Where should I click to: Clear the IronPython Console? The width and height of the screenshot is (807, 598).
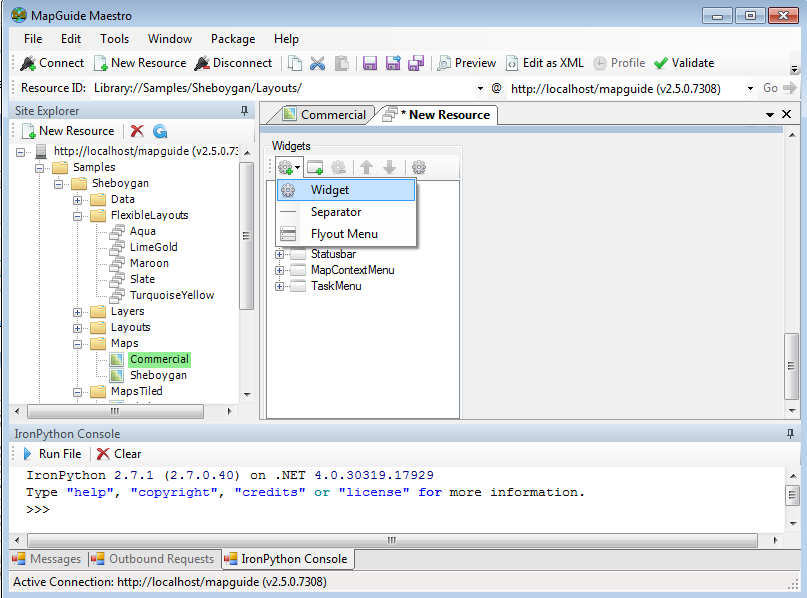pyautogui.click(x=119, y=454)
